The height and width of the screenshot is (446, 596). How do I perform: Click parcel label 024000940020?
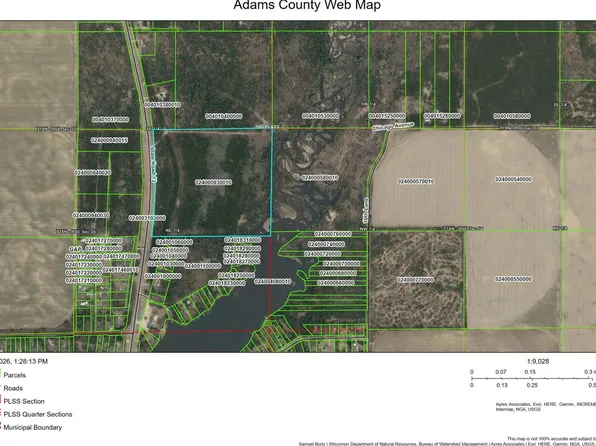point(92,172)
